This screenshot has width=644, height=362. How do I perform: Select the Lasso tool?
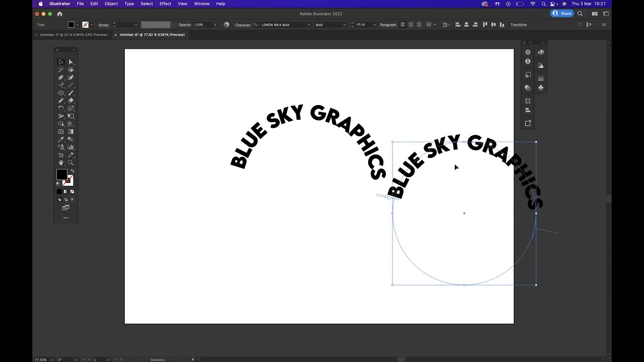click(70, 69)
